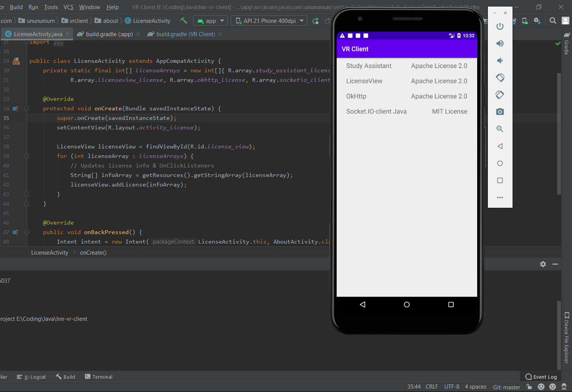This screenshot has width=572, height=392.
Task: Lower emulator volume with the quieter speaker icon
Action: 500,61
